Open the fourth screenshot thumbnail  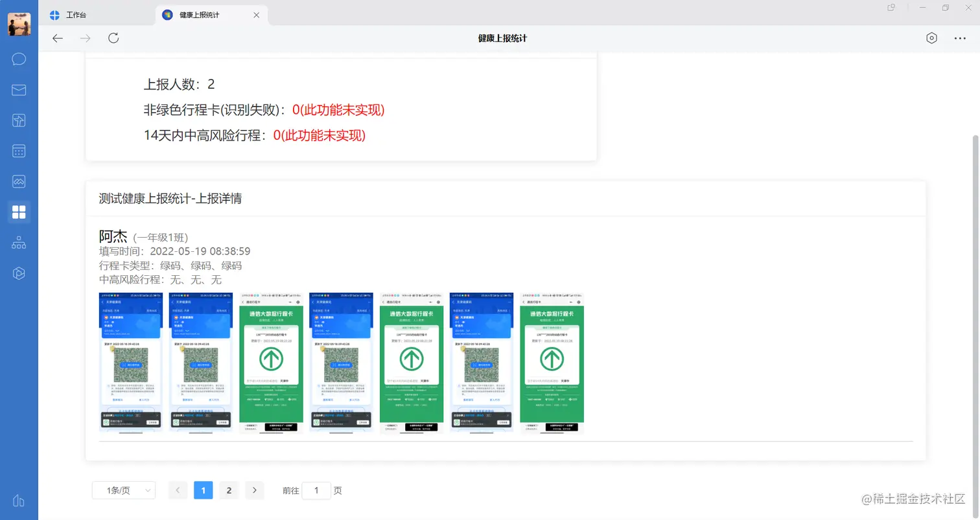pyautogui.click(x=341, y=363)
